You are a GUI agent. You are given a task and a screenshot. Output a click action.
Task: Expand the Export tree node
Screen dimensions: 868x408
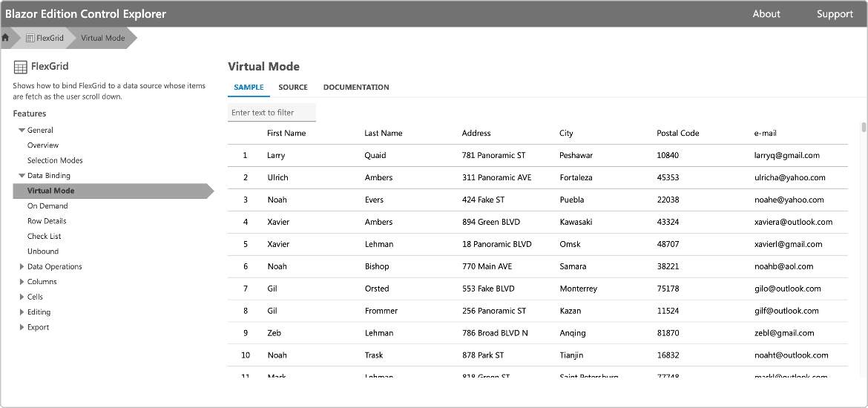[22, 327]
